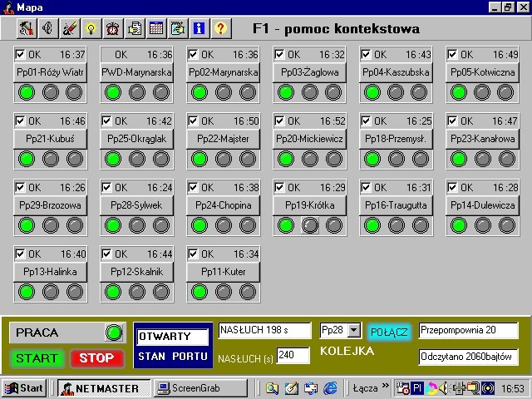Switch to NETMASTER taskbar item
This screenshot has height=399, width=532.
104,388
